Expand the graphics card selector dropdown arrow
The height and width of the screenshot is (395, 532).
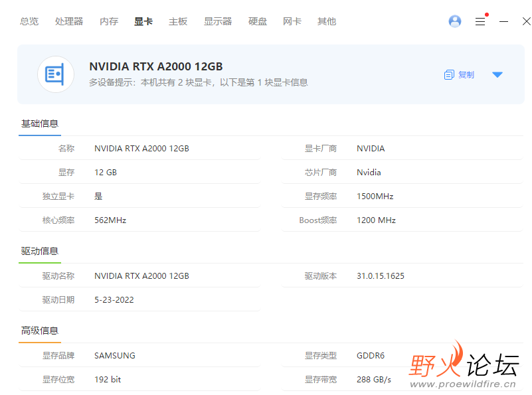click(x=497, y=74)
